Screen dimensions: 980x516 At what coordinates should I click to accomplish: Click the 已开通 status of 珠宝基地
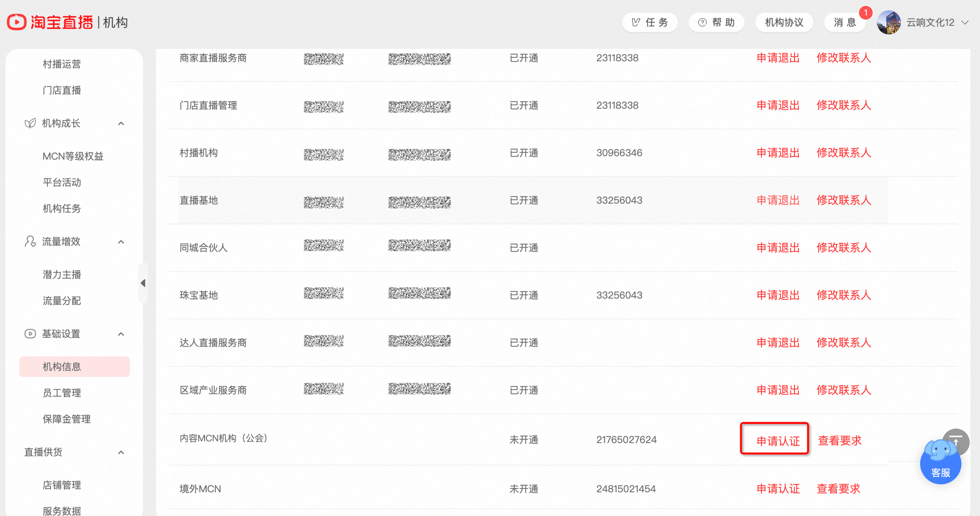point(524,295)
